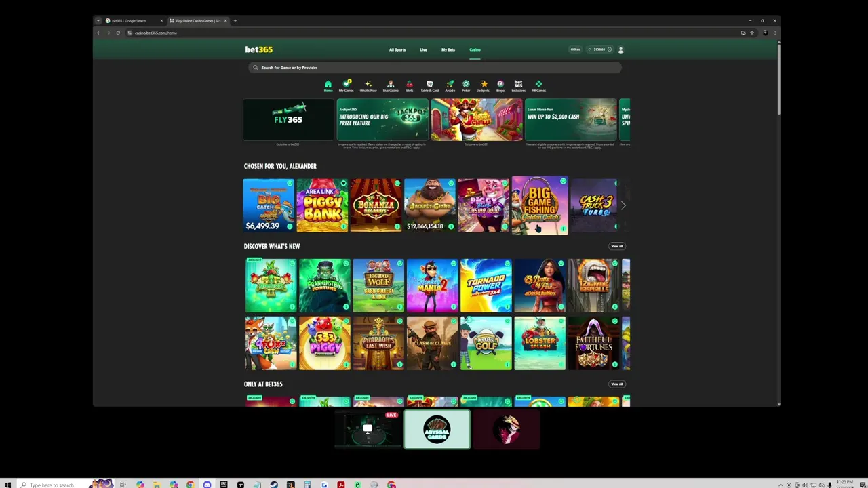Open Discord from the taskbar

click(207, 485)
